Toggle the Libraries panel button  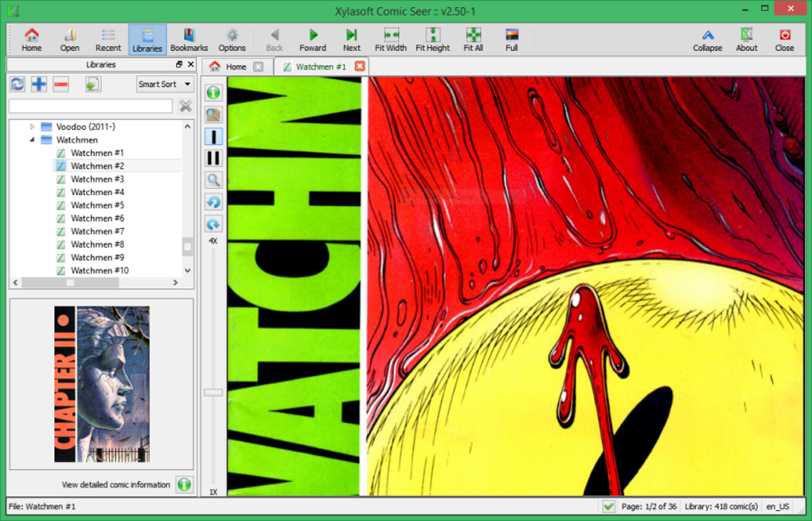[x=147, y=40]
